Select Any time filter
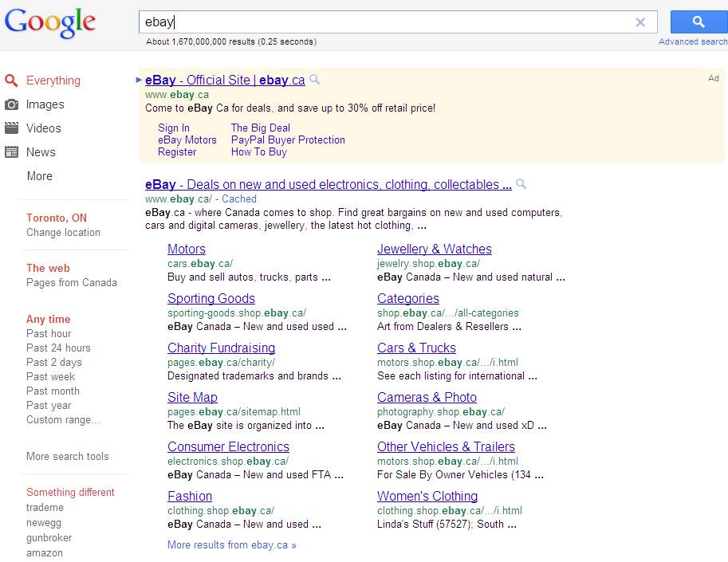This screenshot has height=562, width=728. click(49, 319)
